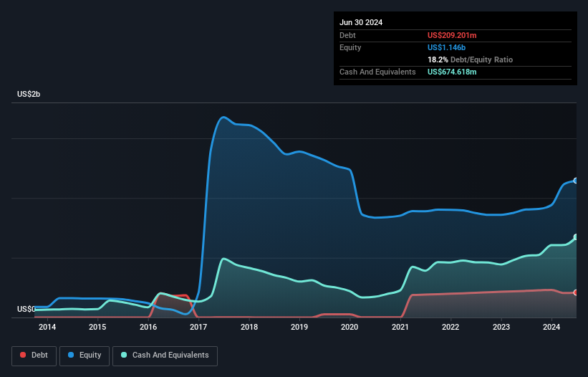Click the Debt label in tooltip
Screen dimensions: 588x377
[347, 35]
